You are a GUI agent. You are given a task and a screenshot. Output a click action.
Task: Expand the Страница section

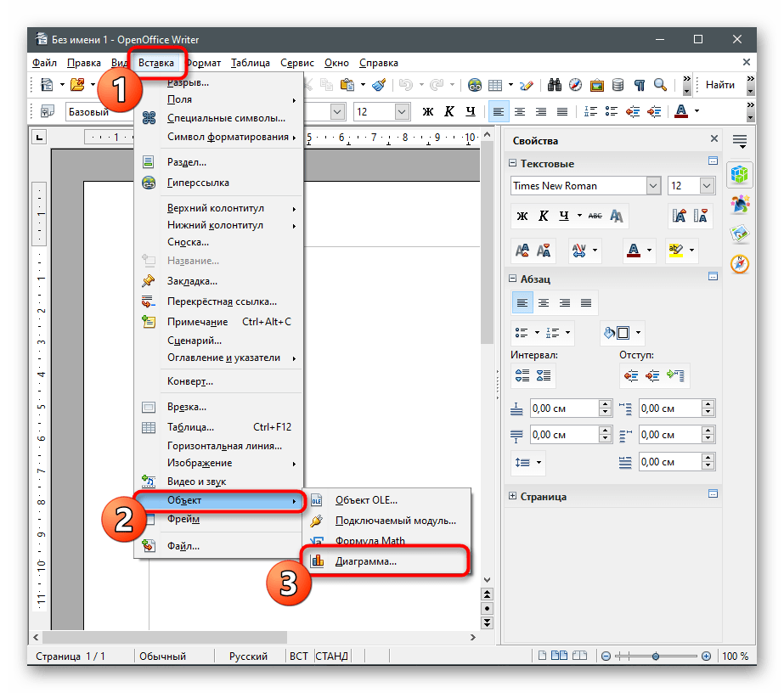513,497
